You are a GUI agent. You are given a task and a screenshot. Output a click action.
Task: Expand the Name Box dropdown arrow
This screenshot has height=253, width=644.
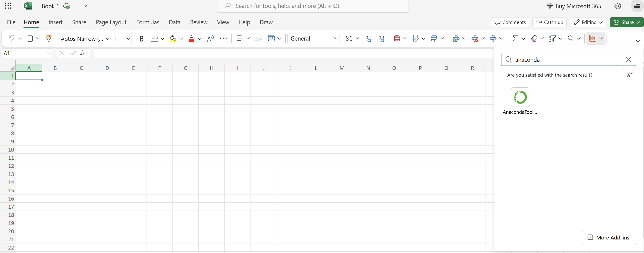coord(49,53)
